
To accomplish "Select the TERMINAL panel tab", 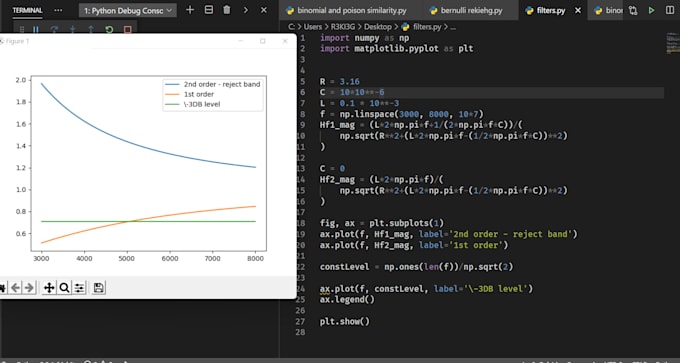I will (27, 10).
